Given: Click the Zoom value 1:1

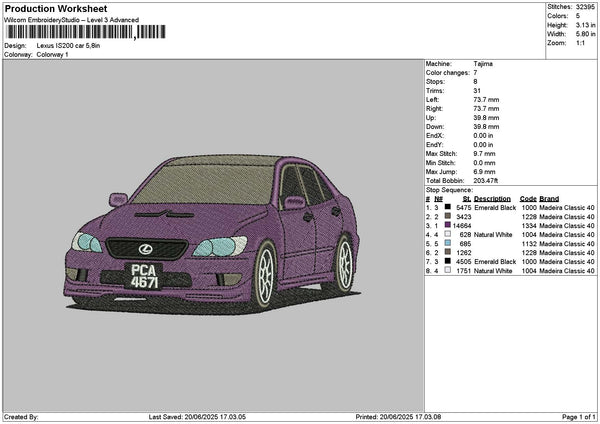Looking at the screenshot, I should [580, 43].
